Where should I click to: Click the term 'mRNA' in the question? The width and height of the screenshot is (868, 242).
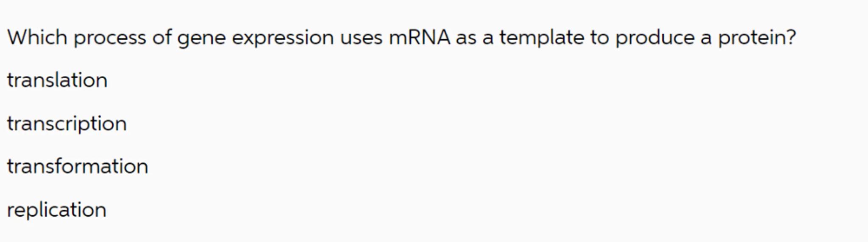(419, 37)
